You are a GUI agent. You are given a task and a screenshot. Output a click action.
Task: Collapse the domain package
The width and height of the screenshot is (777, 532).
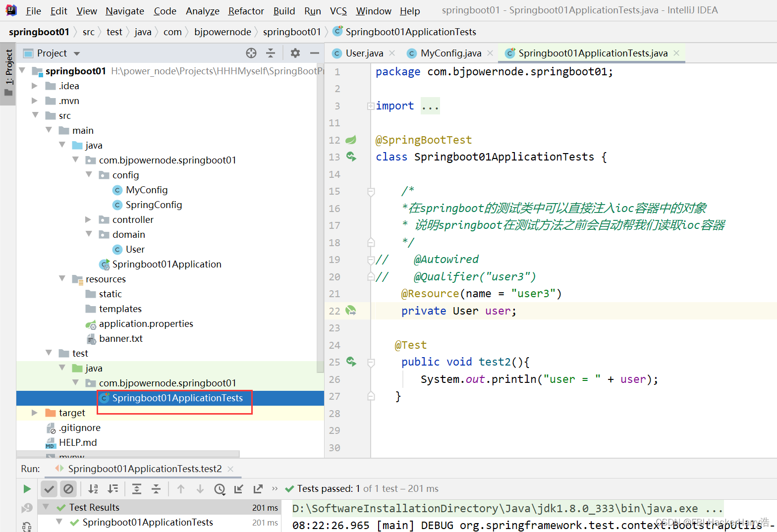tap(89, 234)
